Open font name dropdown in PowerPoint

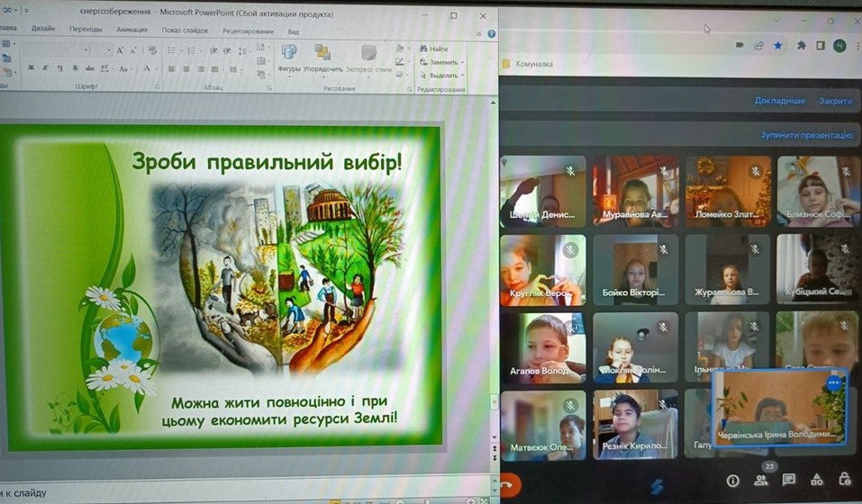[86, 50]
